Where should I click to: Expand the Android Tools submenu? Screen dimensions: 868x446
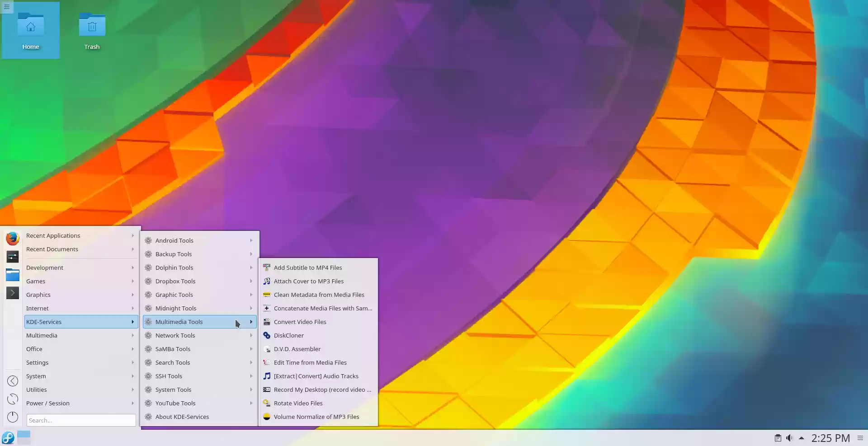coord(199,240)
